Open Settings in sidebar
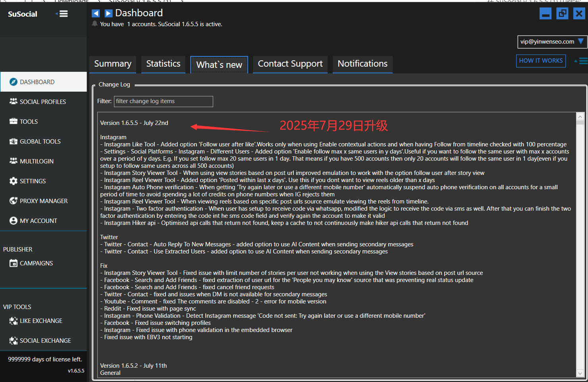 (x=43, y=181)
